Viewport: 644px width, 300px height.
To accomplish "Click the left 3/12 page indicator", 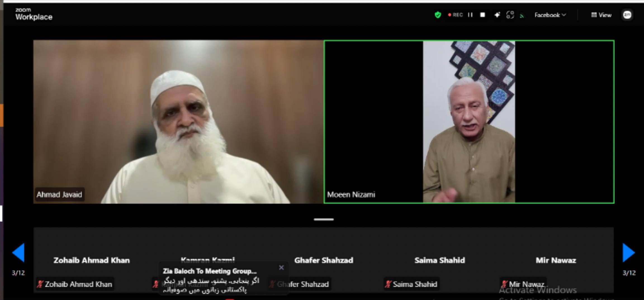I will coord(18,273).
